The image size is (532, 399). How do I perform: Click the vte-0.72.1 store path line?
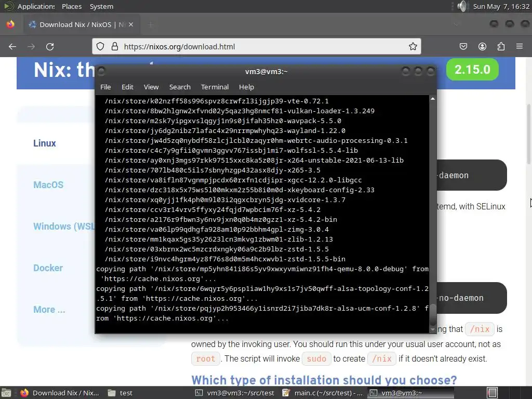217,101
